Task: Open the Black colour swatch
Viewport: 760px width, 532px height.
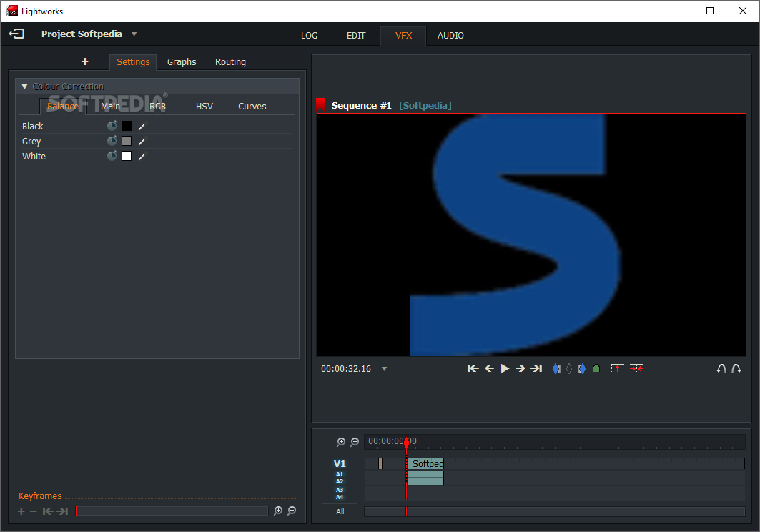Action: click(127, 126)
